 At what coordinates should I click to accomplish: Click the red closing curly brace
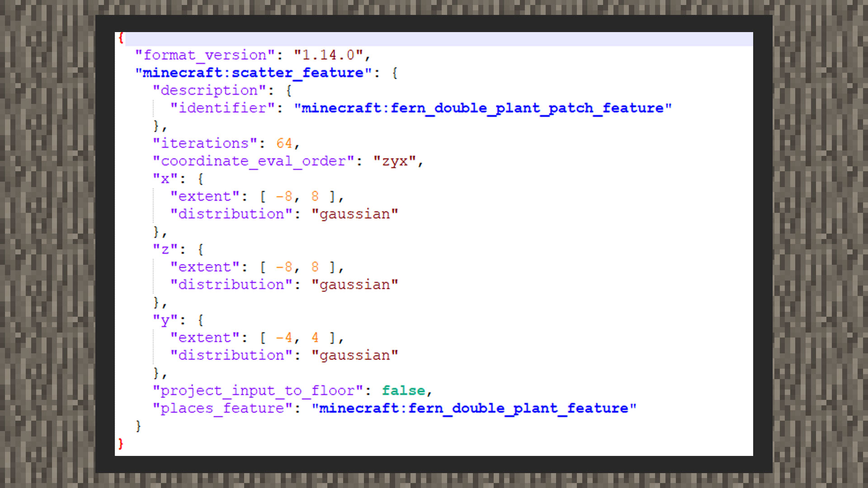click(x=121, y=443)
